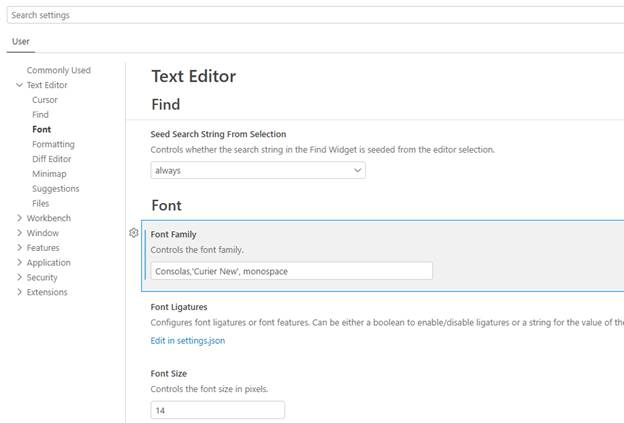Focus the Font Size input box
Screen dimensions: 624x423
[x=217, y=410]
